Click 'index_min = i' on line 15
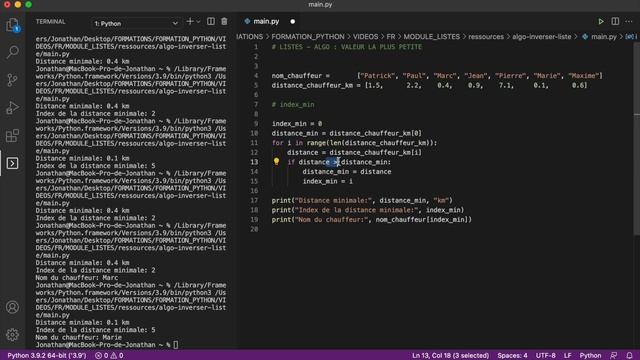Viewport: 640px width, 360px height. click(327, 181)
